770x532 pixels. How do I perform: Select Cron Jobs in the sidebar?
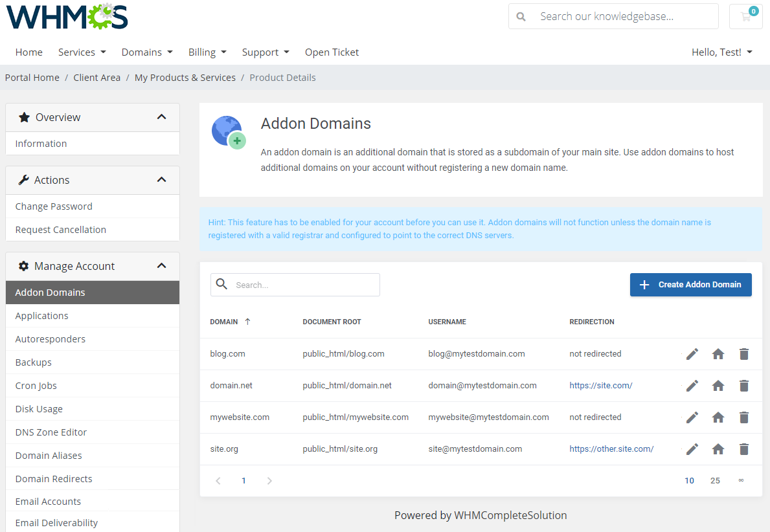[x=36, y=385]
